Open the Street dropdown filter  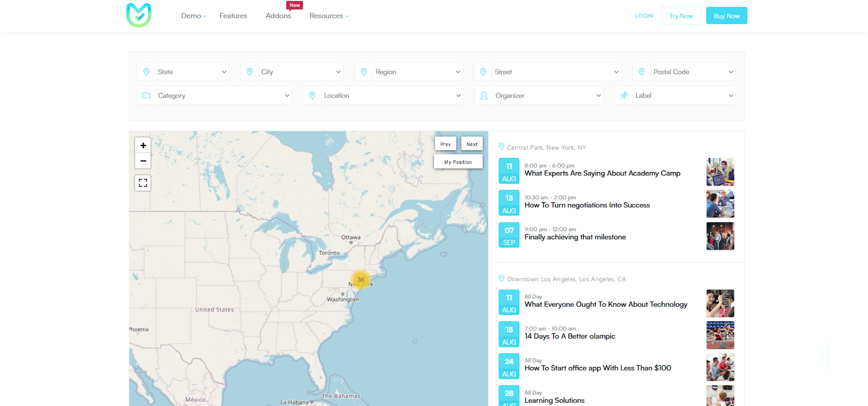click(x=557, y=72)
